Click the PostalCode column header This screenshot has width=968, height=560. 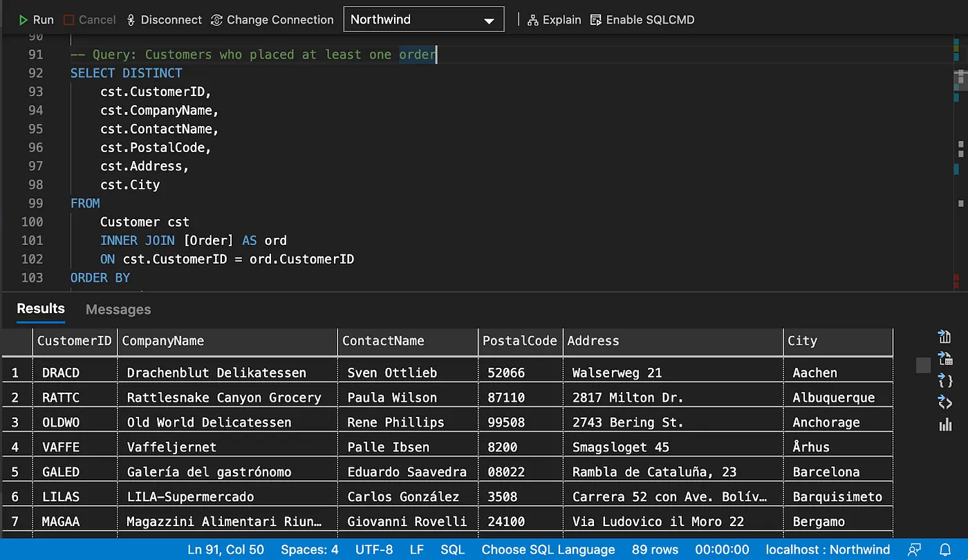pos(521,341)
